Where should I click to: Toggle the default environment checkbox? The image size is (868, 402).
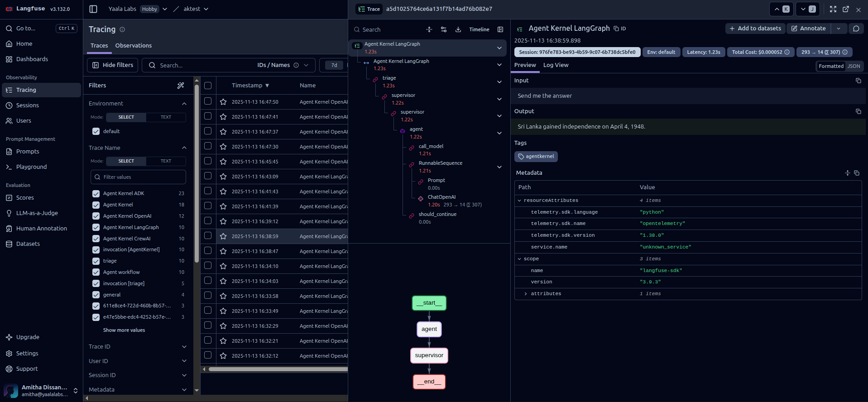tap(96, 131)
